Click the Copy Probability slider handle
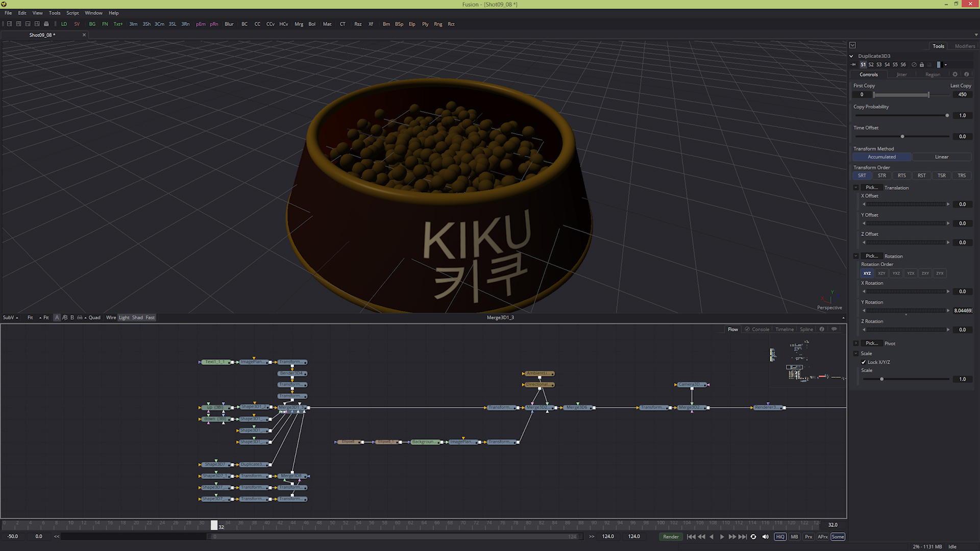Screen dimensions: 980x551 [x=947, y=116]
